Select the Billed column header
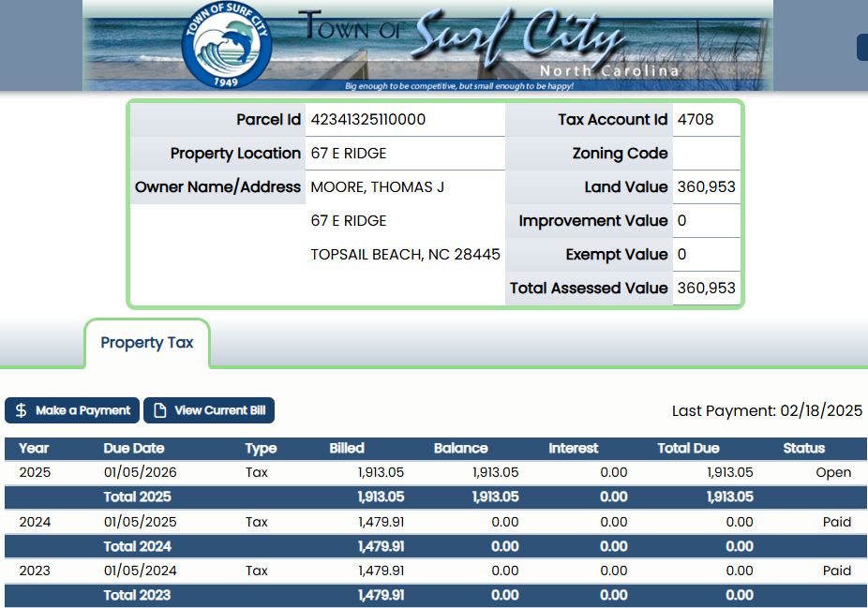Viewport: 868px width, 608px height. coord(347,448)
